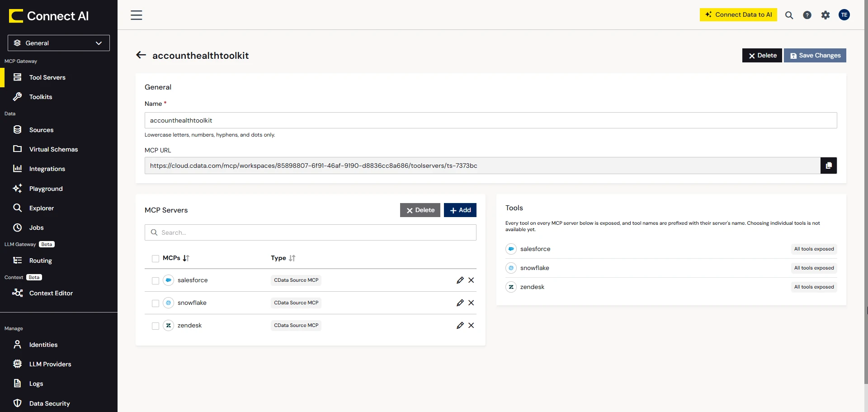The height and width of the screenshot is (412, 868).
Task: Remove the snowflake MCP server (X)
Action: [x=471, y=303]
